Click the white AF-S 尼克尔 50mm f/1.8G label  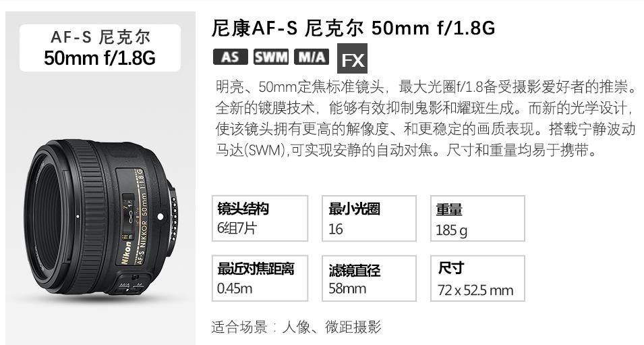[100, 48]
